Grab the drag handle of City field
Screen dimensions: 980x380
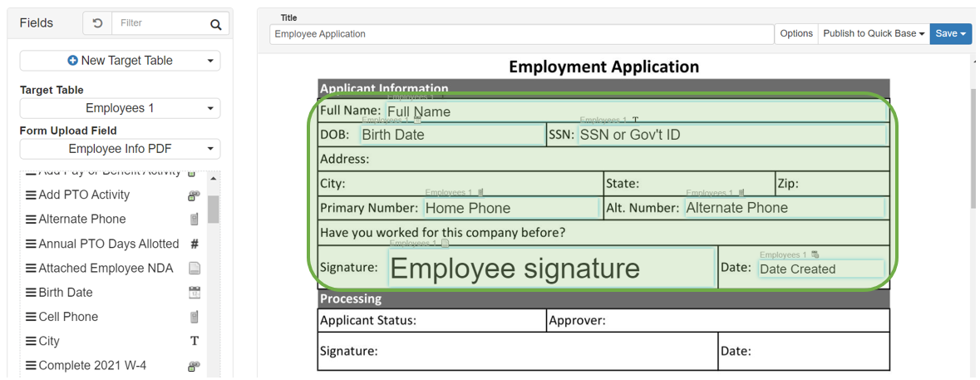pyautogui.click(x=31, y=341)
